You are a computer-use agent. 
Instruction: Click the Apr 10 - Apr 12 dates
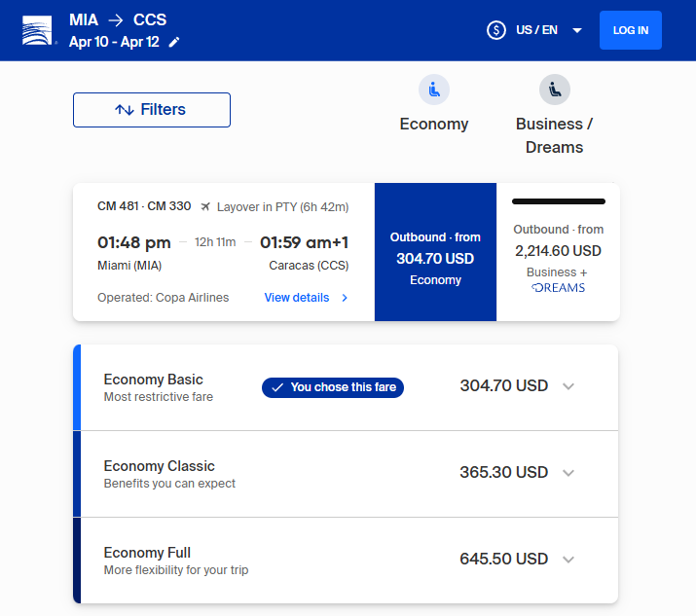pyautogui.click(x=114, y=42)
